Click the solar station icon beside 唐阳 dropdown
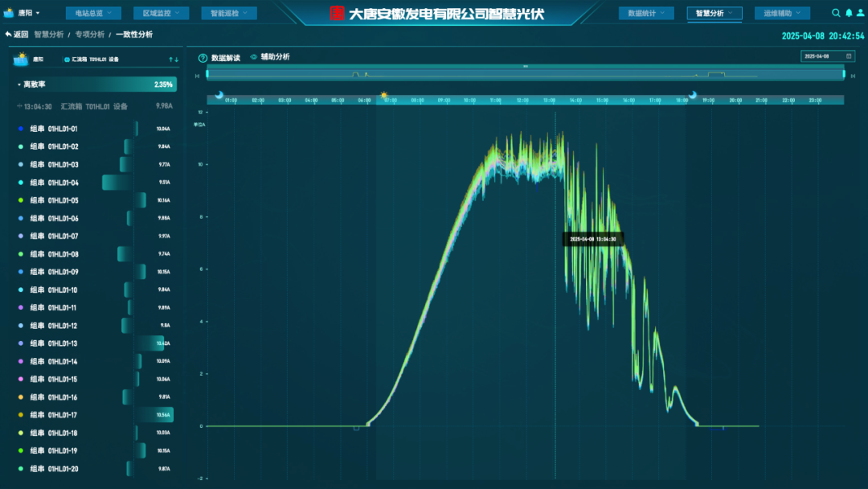This screenshot has width=868, height=489. click(8, 12)
